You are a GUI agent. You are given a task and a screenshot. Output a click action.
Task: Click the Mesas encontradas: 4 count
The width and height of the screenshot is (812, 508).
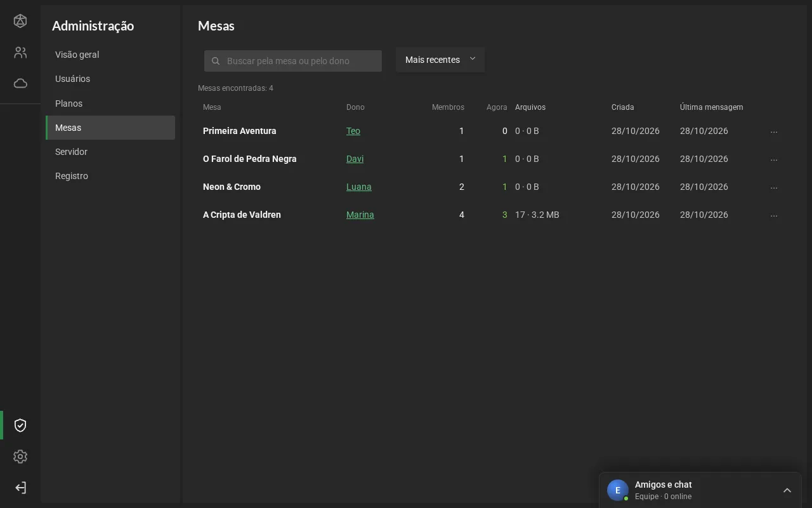(x=235, y=88)
